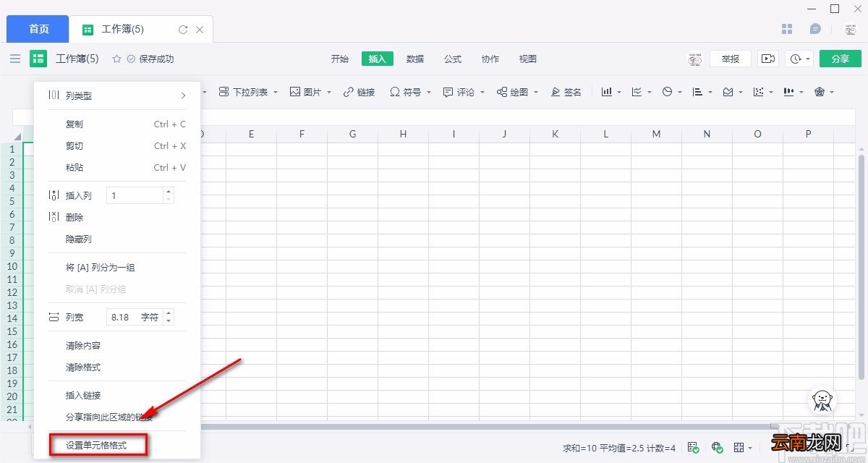
Task: Click the 链接 toolbar button
Action: coord(359,92)
